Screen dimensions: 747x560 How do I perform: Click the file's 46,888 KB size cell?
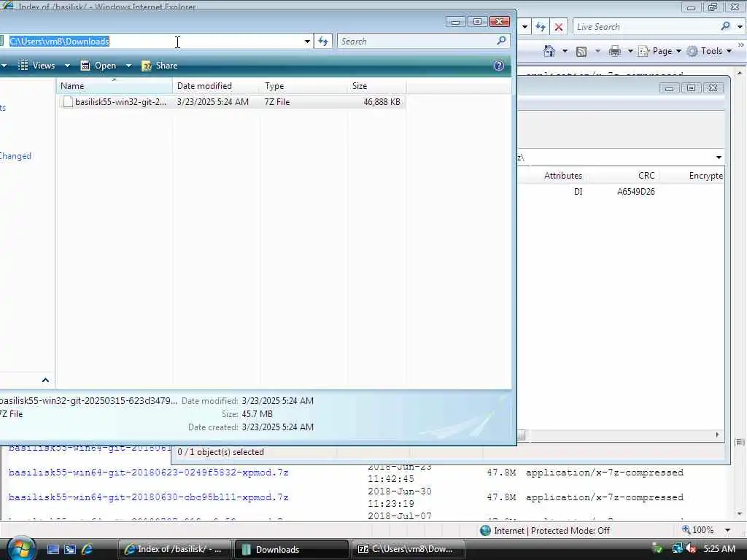382,102
